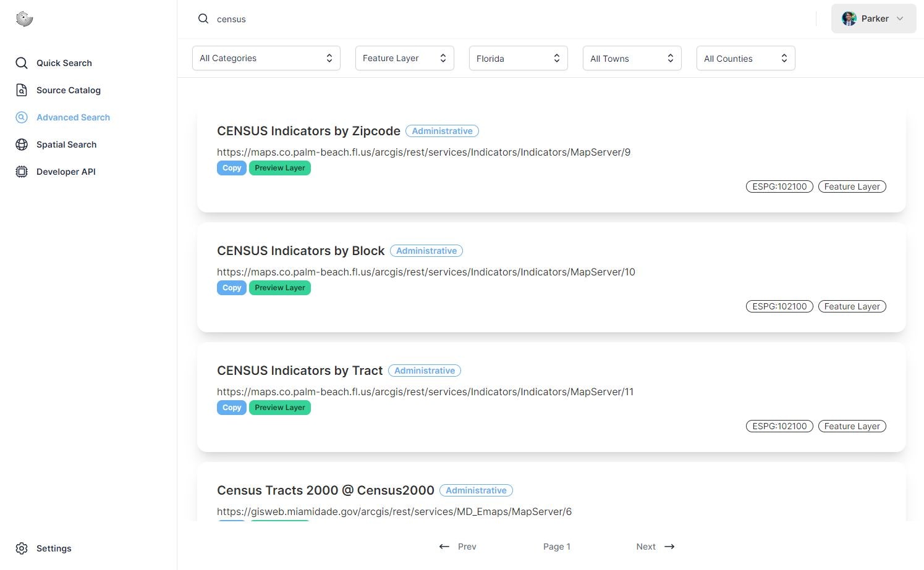This screenshot has height=570, width=924.
Task: Click the Advanced Search sidebar icon
Action: click(22, 117)
